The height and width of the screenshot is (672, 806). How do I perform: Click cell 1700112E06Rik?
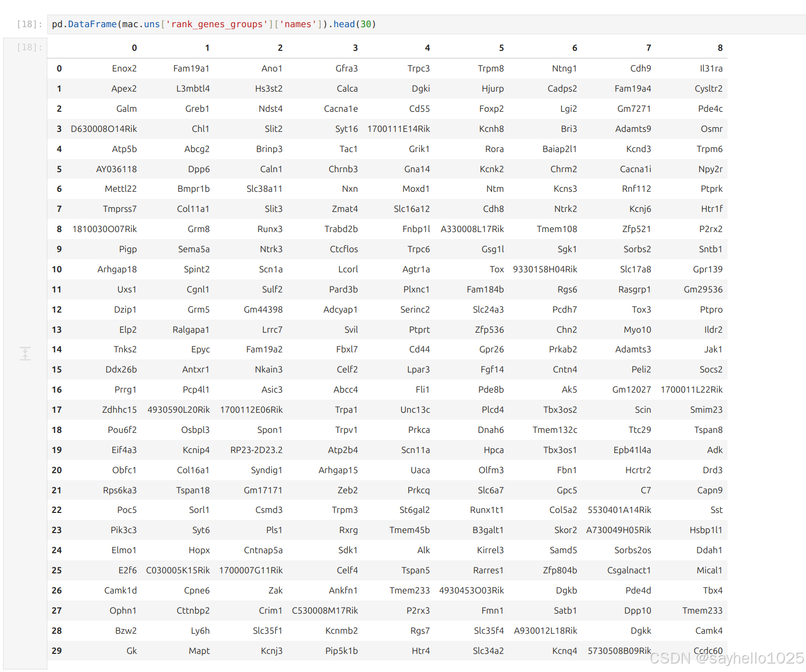(251, 410)
